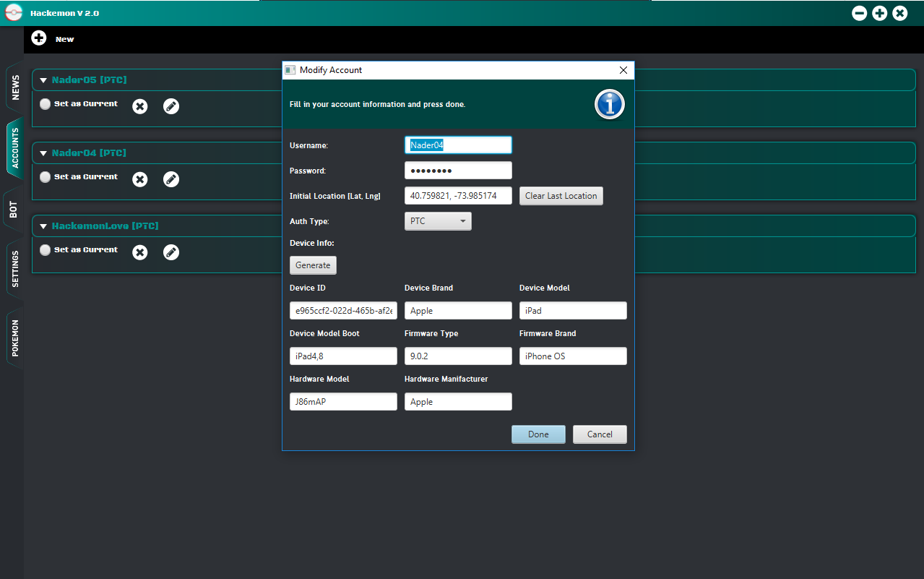Set Nader05 as current account

46,104
